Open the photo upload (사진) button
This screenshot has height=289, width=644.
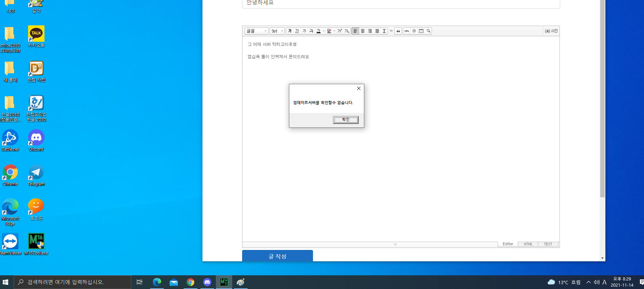[x=551, y=31]
